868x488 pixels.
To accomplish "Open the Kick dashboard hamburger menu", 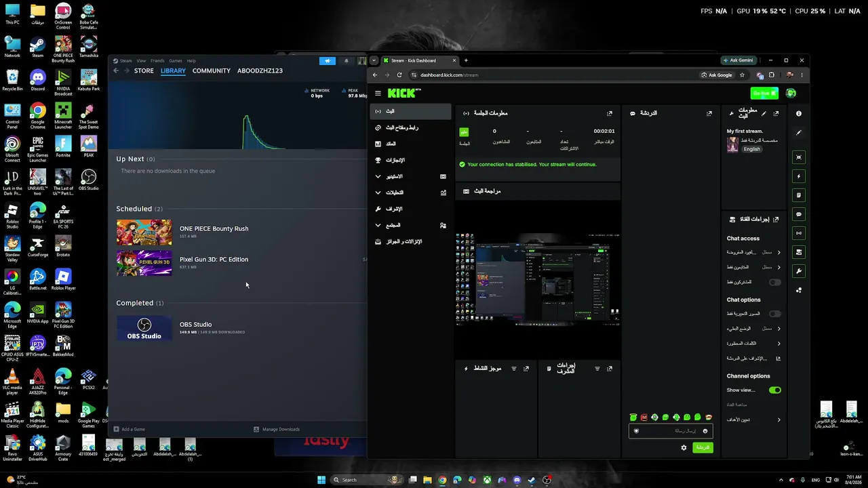I will point(378,94).
